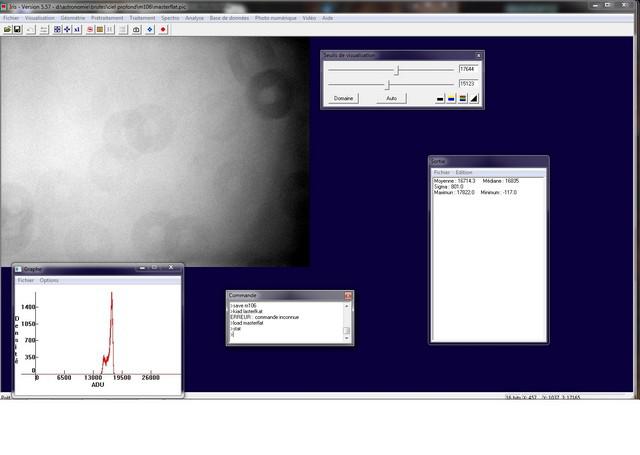
Task: Close the Seuils de visualisation window
Action: [478, 55]
